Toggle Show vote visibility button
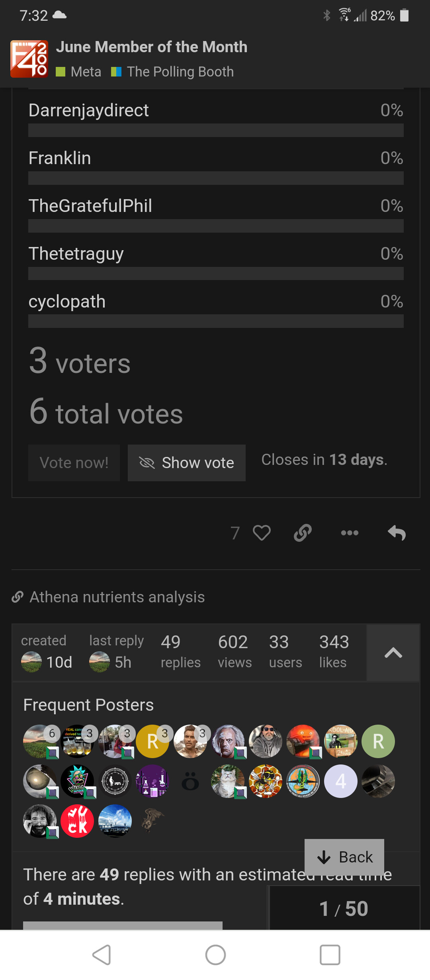The image size is (430, 980). pos(186,463)
